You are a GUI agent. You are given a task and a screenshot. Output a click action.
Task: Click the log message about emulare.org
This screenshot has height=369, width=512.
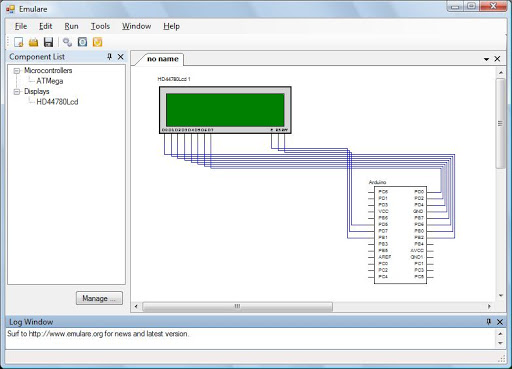(98, 334)
